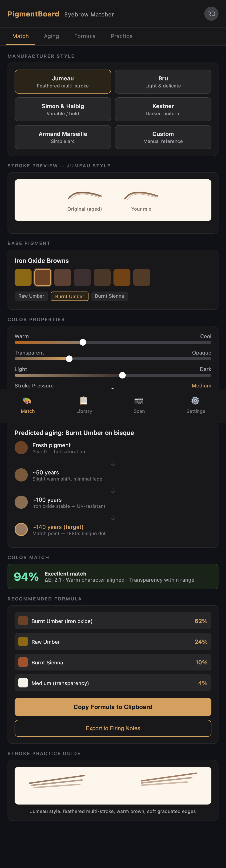Select the Kestner darker uniform style
226x868 pixels.
point(163,109)
